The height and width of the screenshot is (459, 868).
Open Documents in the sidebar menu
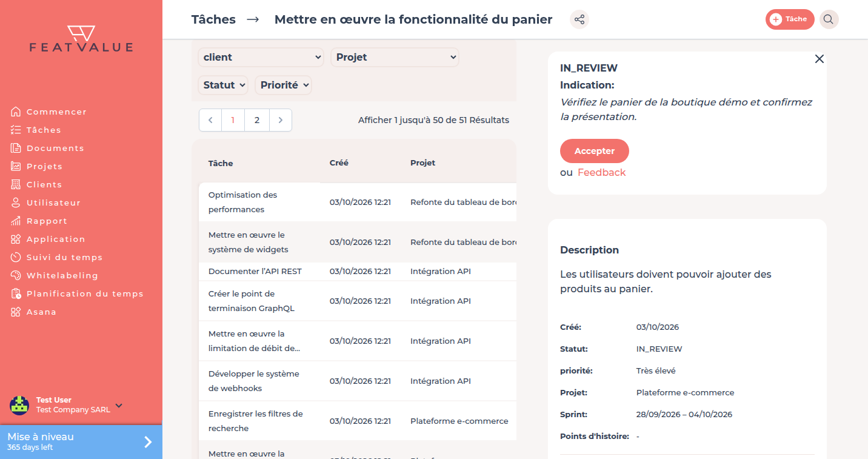click(55, 148)
